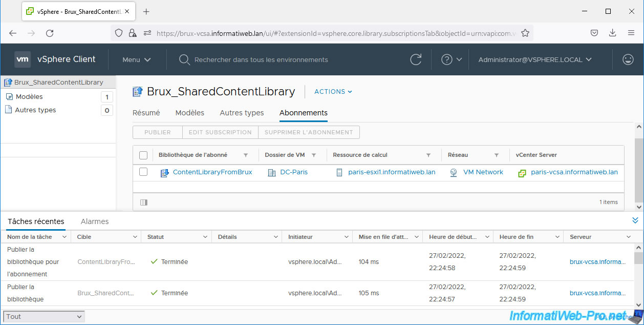Open Firefox downloads icon
Image resolution: width=644 pixels, height=325 pixels.
coord(613,33)
